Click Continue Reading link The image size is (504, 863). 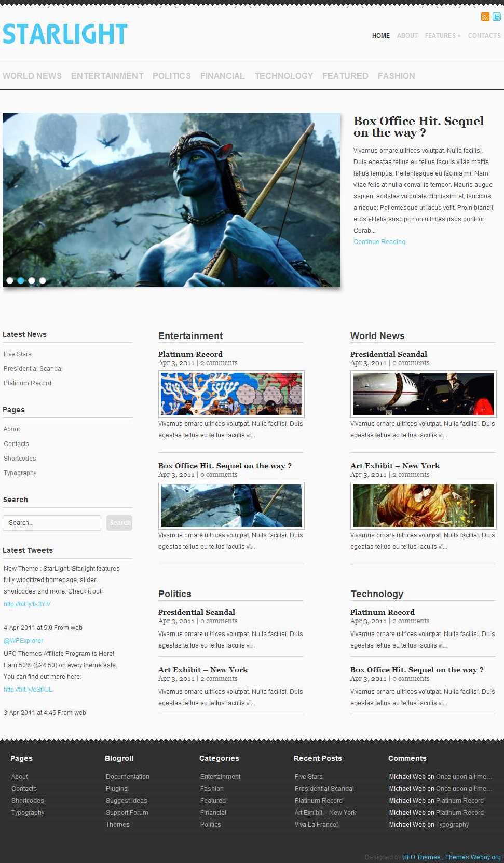[x=379, y=242]
